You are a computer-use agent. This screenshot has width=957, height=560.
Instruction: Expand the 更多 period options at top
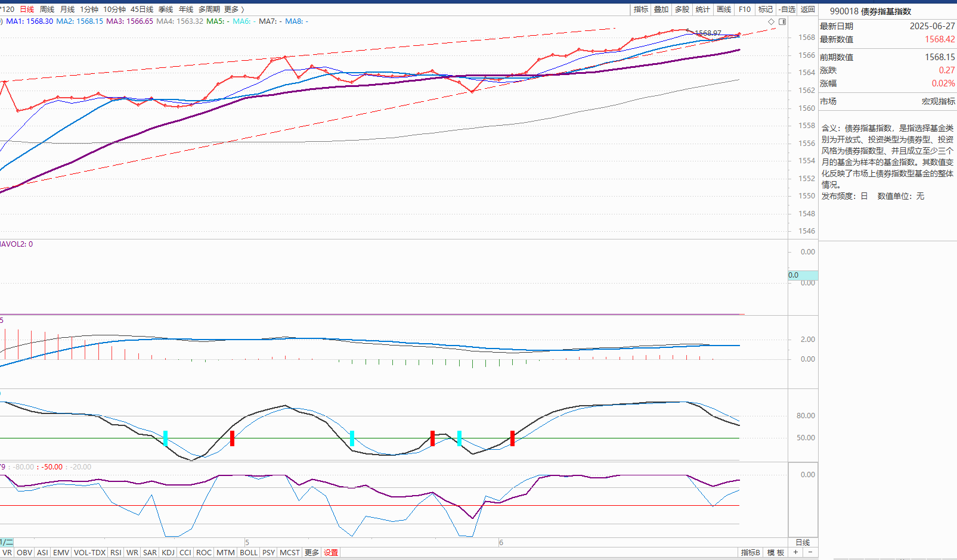[234, 10]
